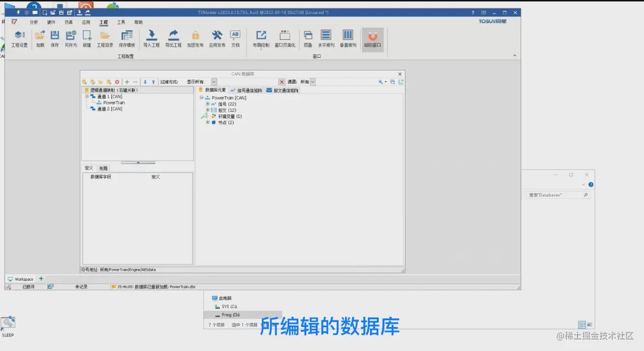
Task: Click the 已断开 connection status
Action: click(x=29, y=286)
